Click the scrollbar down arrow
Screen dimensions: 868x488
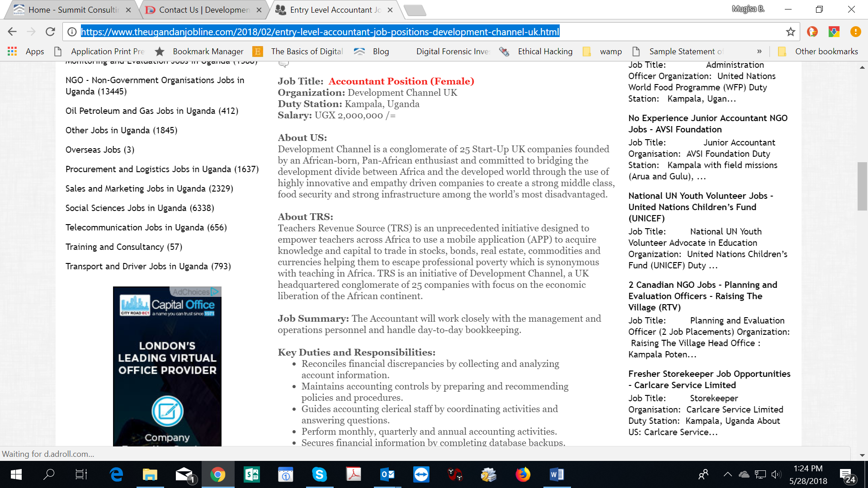pos(862,455)
